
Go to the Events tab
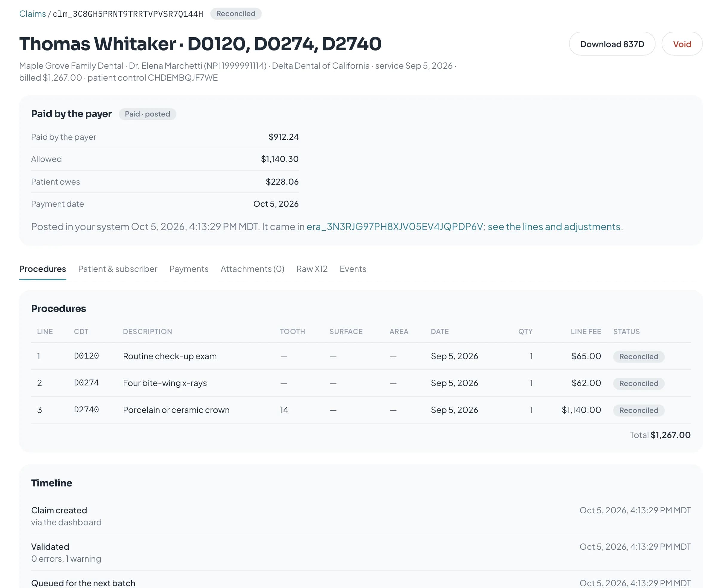point(353,269)
